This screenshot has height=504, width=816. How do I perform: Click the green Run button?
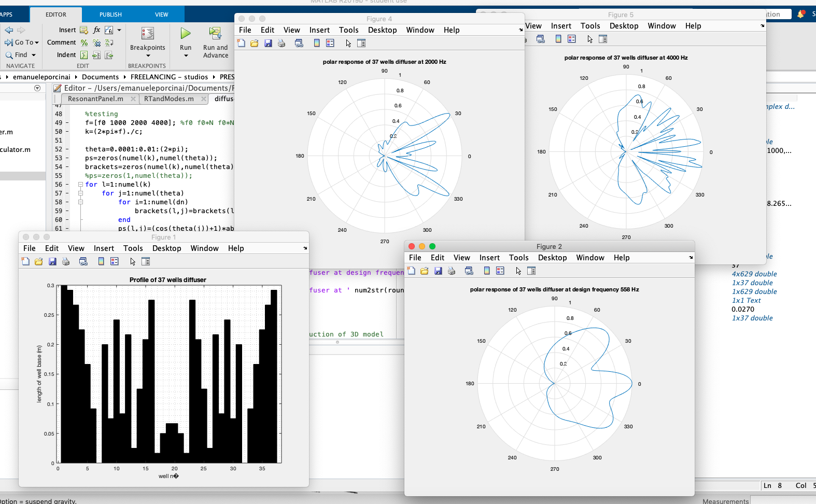tap(185, 34)
